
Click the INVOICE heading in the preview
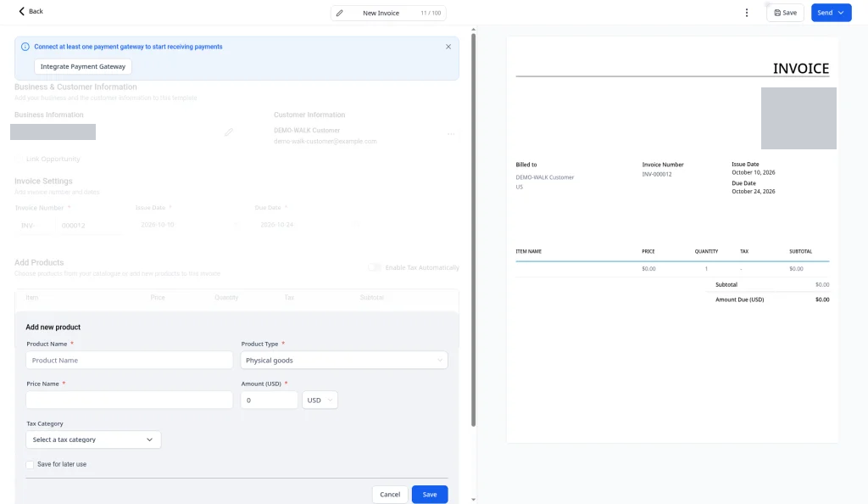pos(800,68)
